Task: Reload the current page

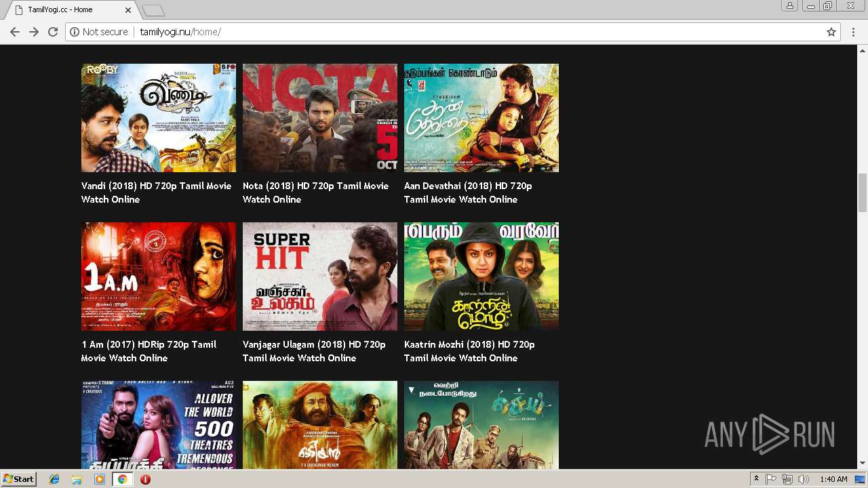Action: coord(53,32)
